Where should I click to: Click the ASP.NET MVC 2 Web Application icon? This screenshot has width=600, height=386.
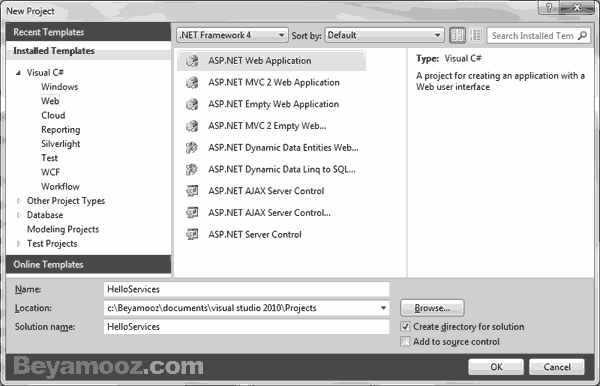pyautogui.click(x=192, y=83)
